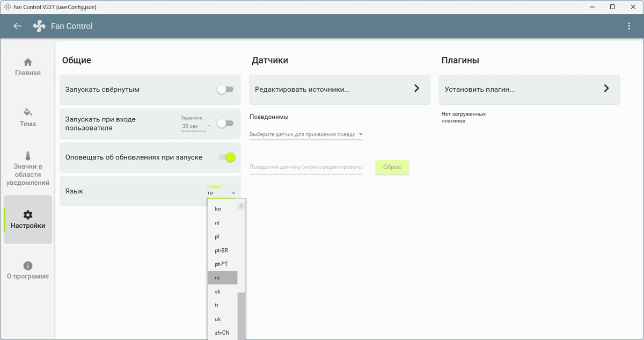644x340 pixels.
Task: Select the highlighted ru language option
Action: pyautogui.click(x=222, y=278)
